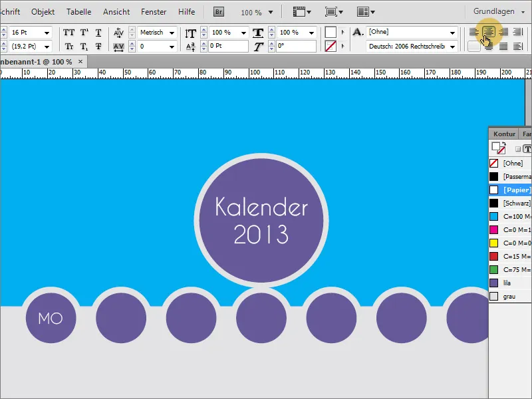Open the Tabelle menu
The image size is (532, 399).
78,12
